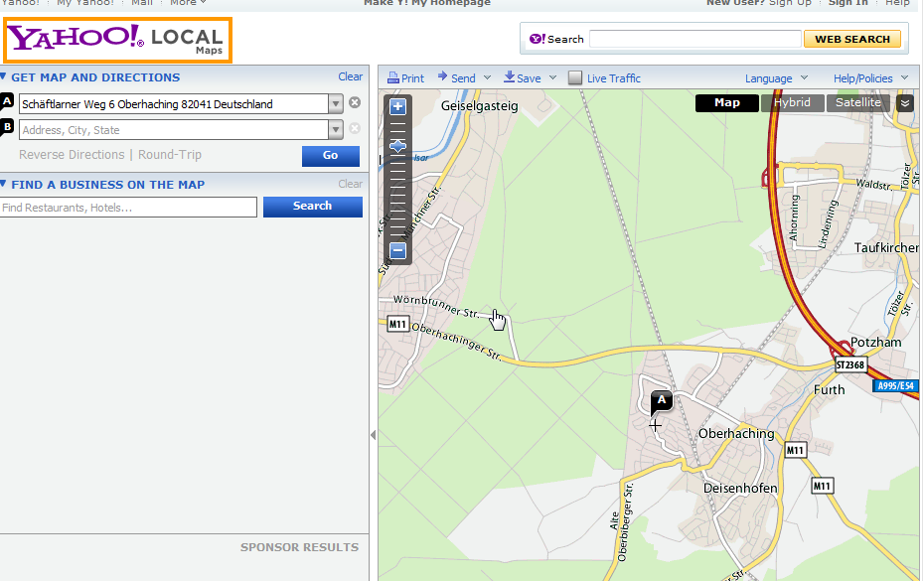Screen dimensions: 924x581
Task: Click the SPONSOR RESULTS heading
Action: tap(299, 547)
